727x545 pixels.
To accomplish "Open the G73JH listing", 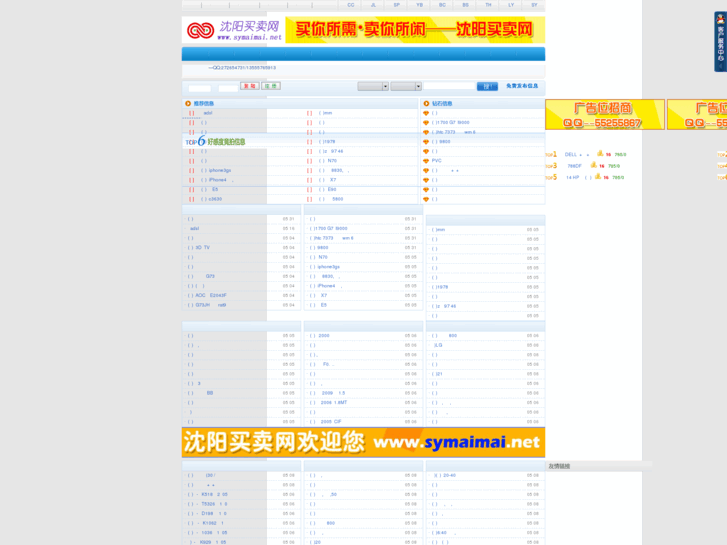I will [x=207, y=305].
